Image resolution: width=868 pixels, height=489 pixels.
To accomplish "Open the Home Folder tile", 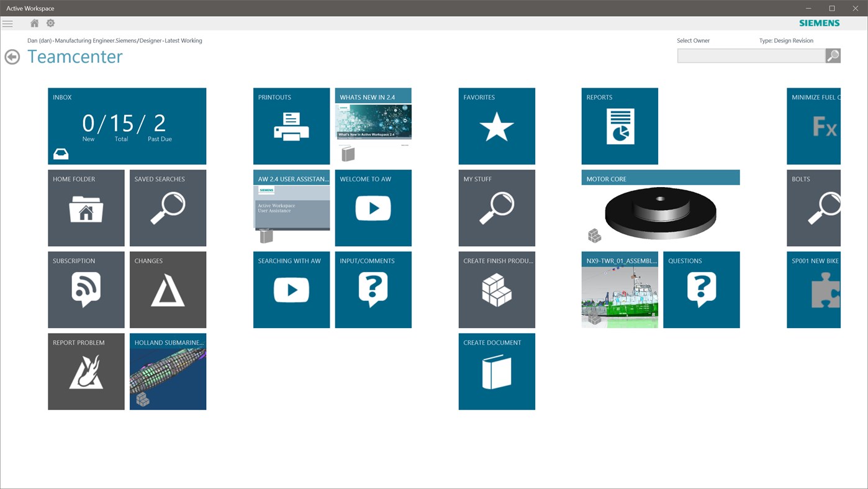I will (86, 208).
